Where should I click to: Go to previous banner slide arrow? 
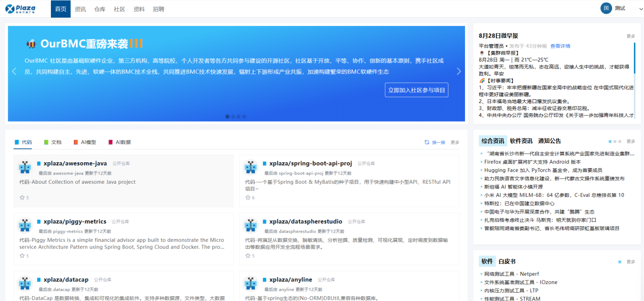[x=14, y=71]
